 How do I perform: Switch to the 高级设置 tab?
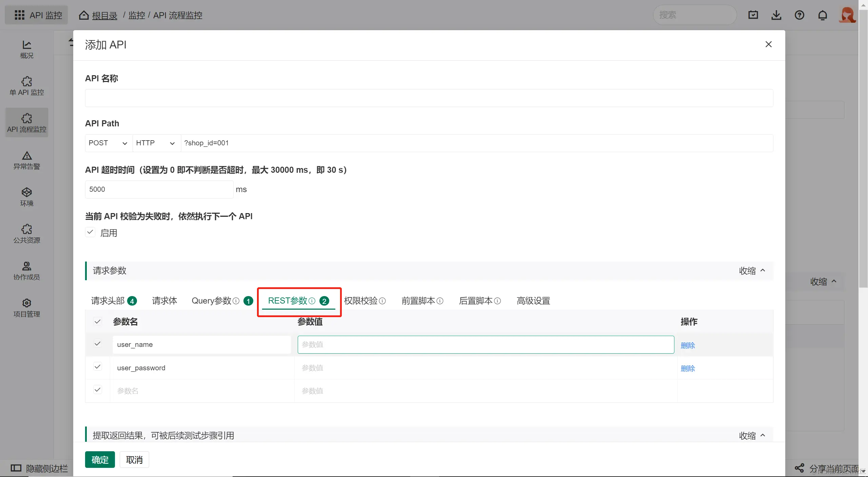533,301
